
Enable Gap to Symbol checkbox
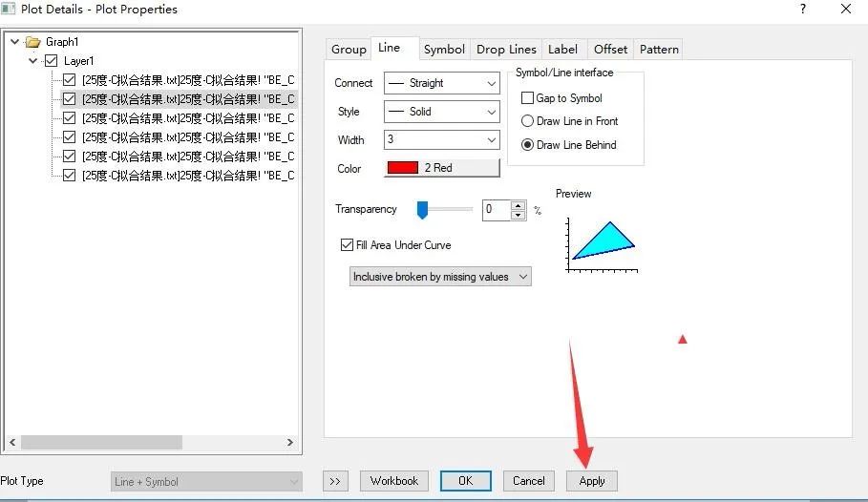[527, 98]
